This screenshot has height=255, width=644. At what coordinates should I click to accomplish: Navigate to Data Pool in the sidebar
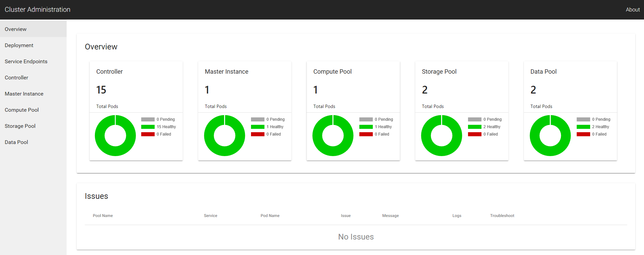point(16,142)
